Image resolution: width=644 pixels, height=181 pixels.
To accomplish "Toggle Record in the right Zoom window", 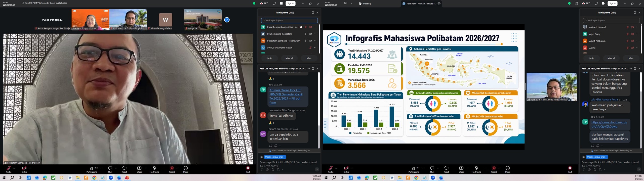I will pos(494,169).
